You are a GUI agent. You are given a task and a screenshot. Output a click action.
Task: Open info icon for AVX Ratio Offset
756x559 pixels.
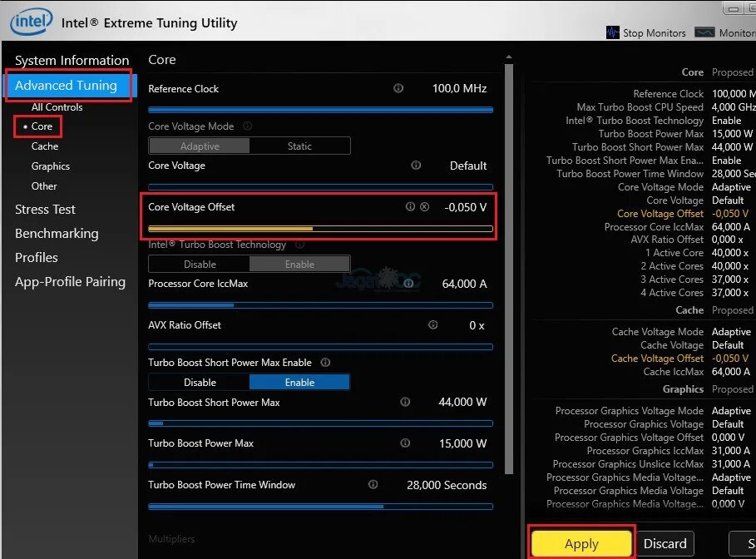tap(433, 324)
